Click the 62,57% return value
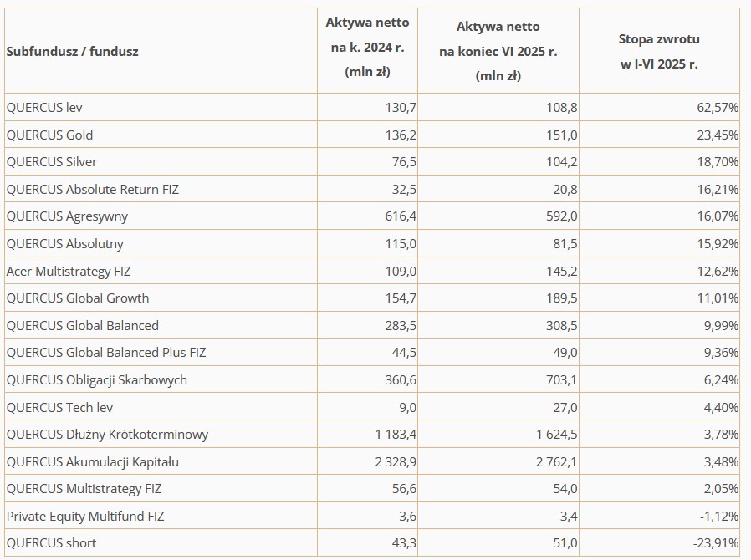The width and height of the screenshot is (751, 560). pos(715,108)
